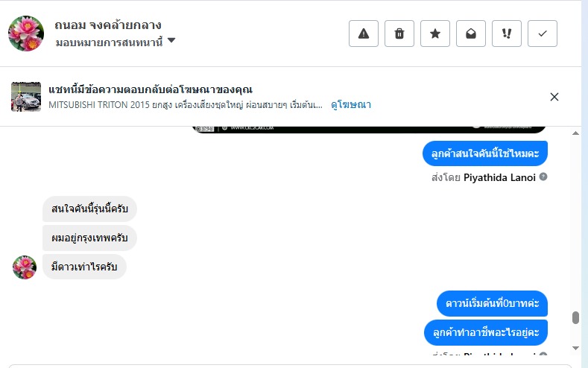Open ดูโฆษณา link to view ad

coord(351,105)
